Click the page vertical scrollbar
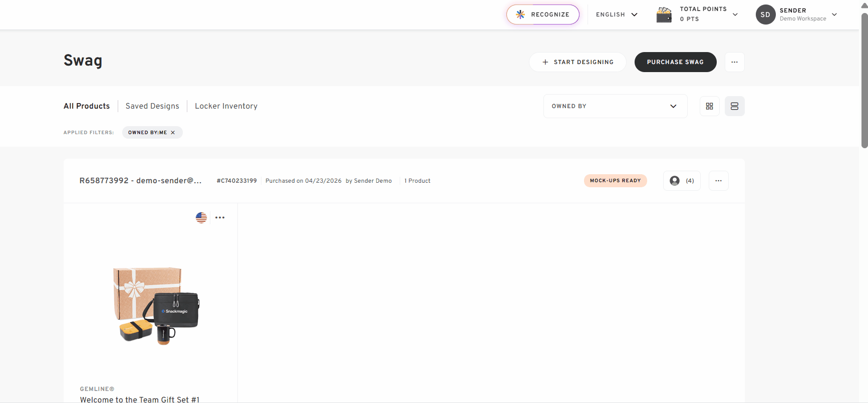 pyautogui.click(x=864, y=80)
